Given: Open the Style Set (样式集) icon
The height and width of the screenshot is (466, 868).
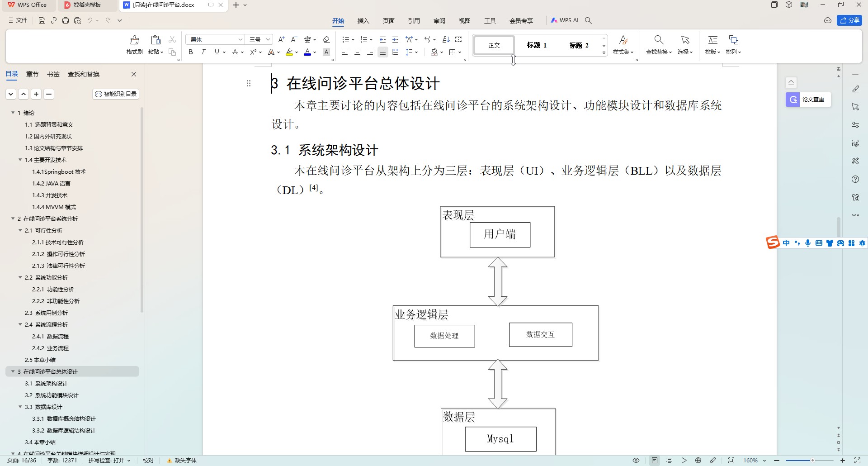Looking at the screenshot, I should click(x=623, y=40).
